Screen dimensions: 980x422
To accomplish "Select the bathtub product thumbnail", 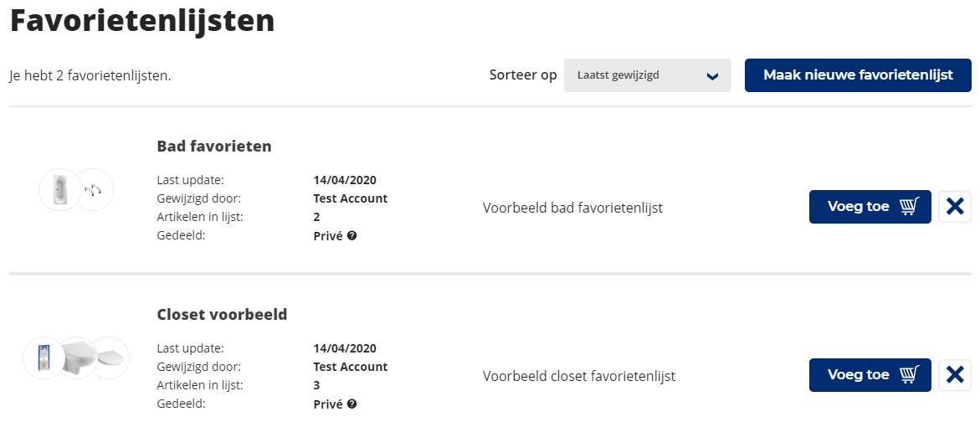I will pos(59,190).
